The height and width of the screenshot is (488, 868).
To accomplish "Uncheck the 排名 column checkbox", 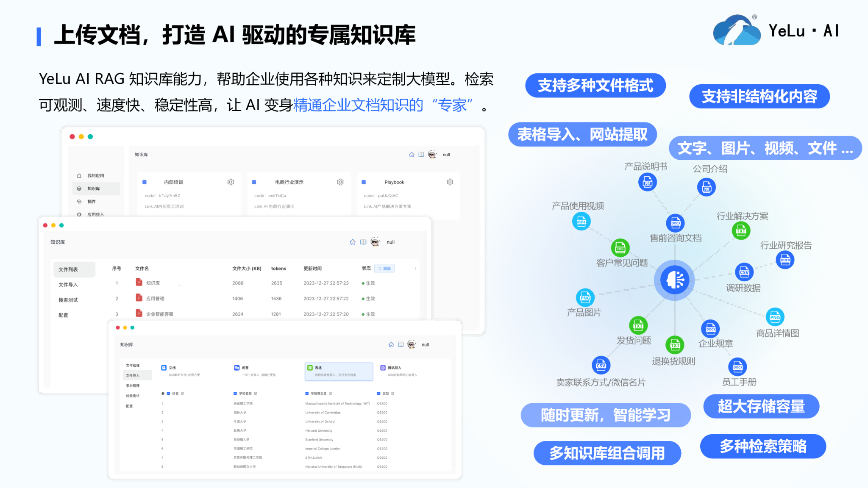I will point(168,394).
